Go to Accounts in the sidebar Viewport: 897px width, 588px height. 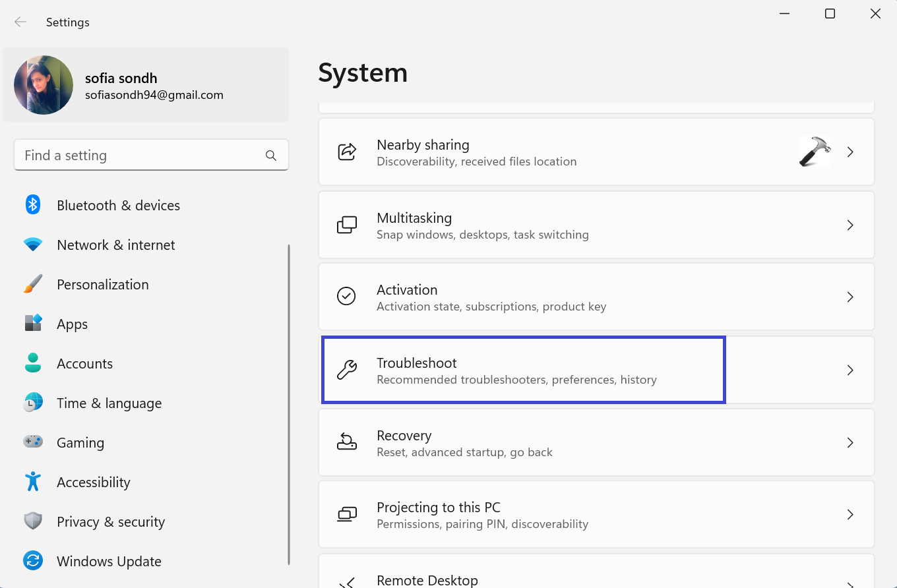[84, 364]
